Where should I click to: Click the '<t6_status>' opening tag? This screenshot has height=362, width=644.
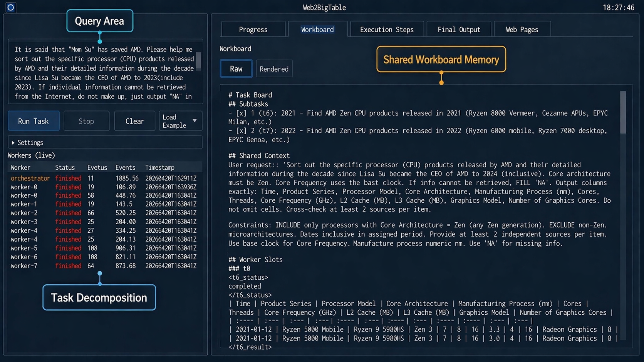[x=248, y=277]
